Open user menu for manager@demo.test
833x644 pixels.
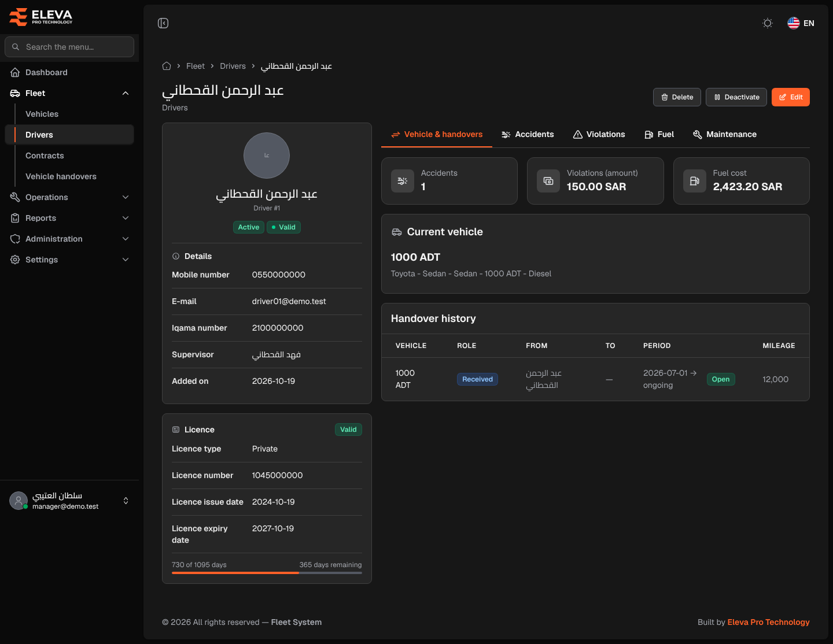pyautogui.click(x=69, y=501)
